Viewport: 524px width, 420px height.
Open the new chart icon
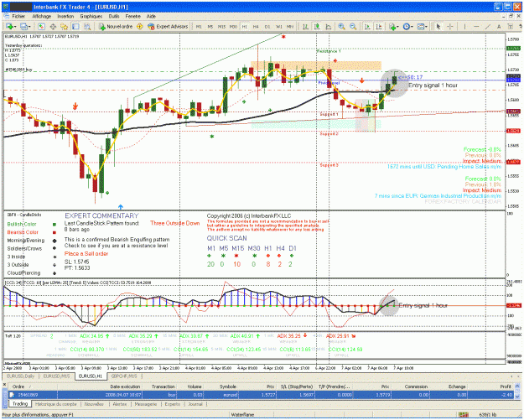tap(9, 26)
